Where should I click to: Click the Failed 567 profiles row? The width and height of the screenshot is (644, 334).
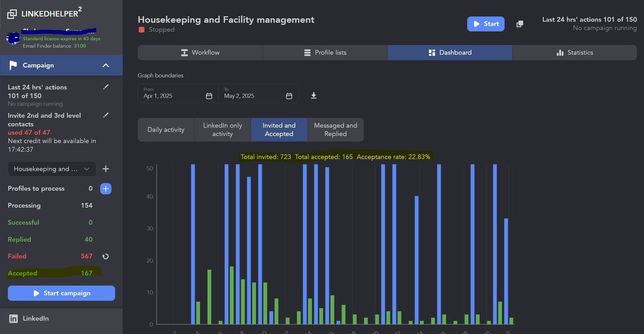(50, 256)
